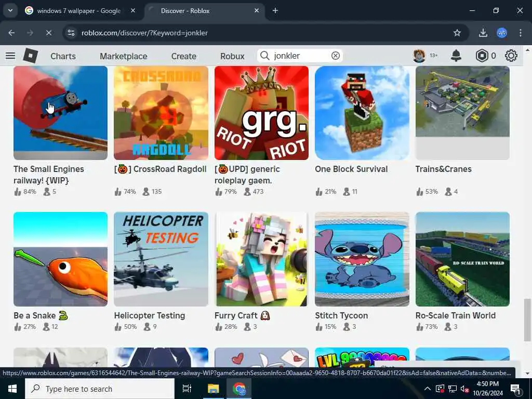
Task: Open Roblox notifications bell
Action: point(456,56)
